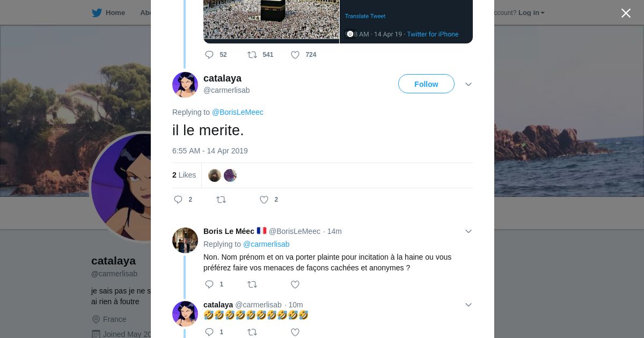Viewport: 644px width, 338px height.
Task: Retweet Boris Le Méec's reply
Action: [x=252, y=284]
